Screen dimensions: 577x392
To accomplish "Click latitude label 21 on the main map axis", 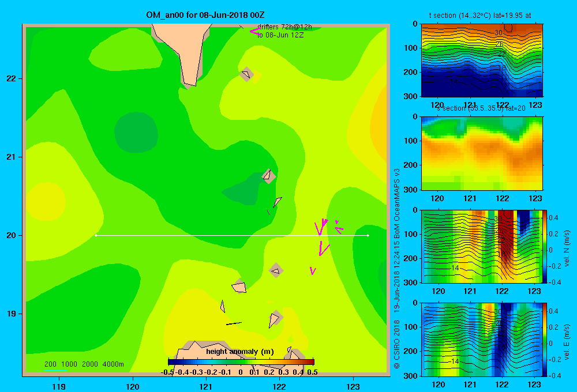I will (x=12, y=157).
